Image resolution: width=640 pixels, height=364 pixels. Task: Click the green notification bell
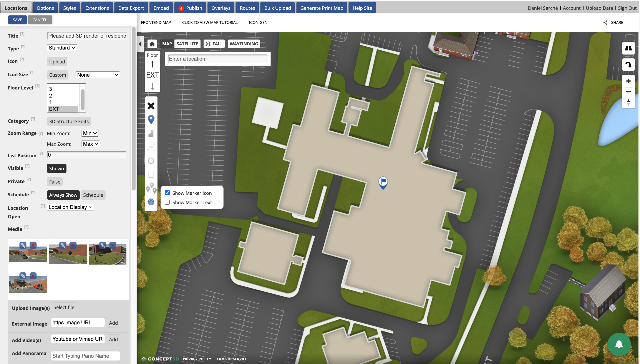(x=619, y=344)
